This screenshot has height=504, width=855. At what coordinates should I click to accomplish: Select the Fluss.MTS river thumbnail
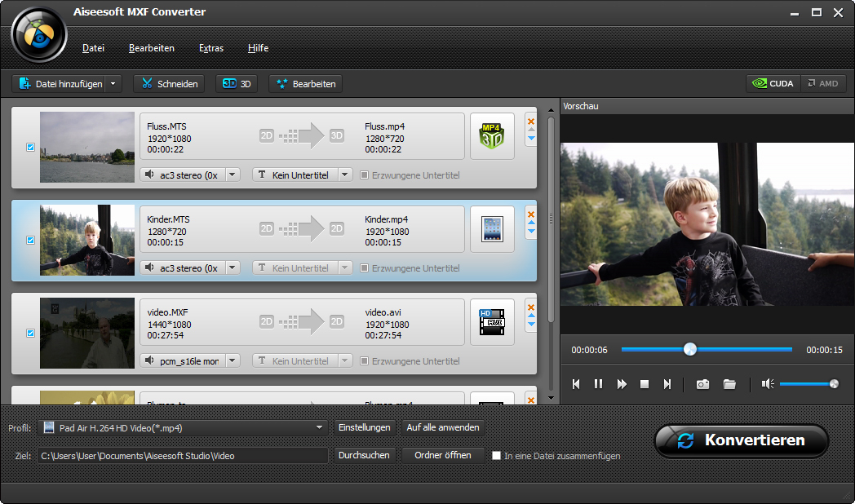coord(87,147)
